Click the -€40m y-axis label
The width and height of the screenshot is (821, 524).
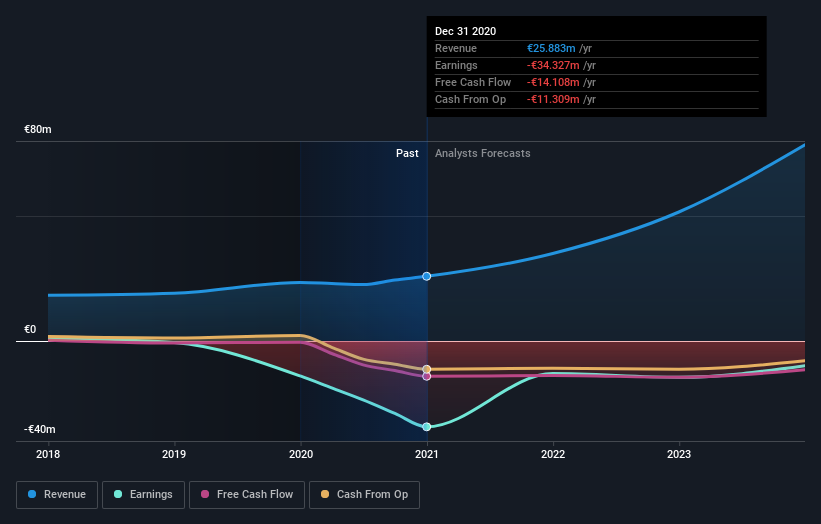pos(40,429)
